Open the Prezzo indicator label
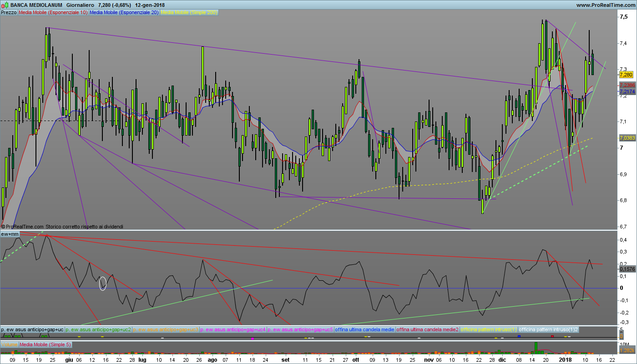The height and width of the screenshot is (364, 637). [9, 12]
